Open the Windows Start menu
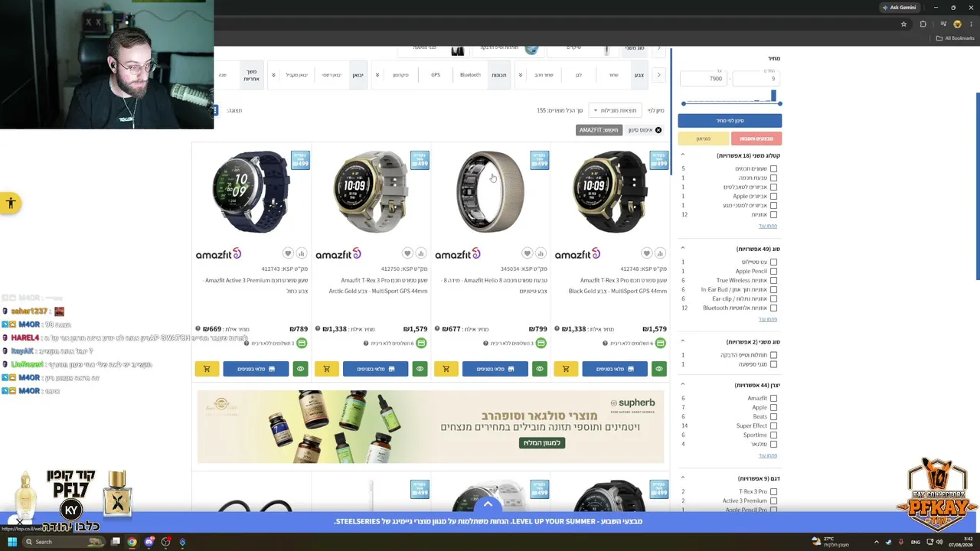The width and height of the screenshot is (980, 551). 11,542
